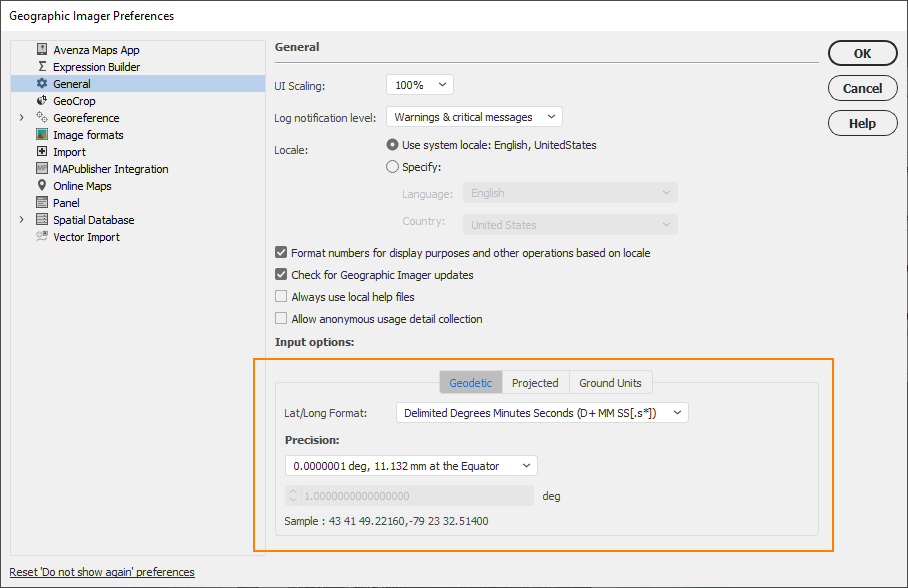Click the Avenza Maps App icon
This screenshot has height=588, width=908.
pos(42,49)
